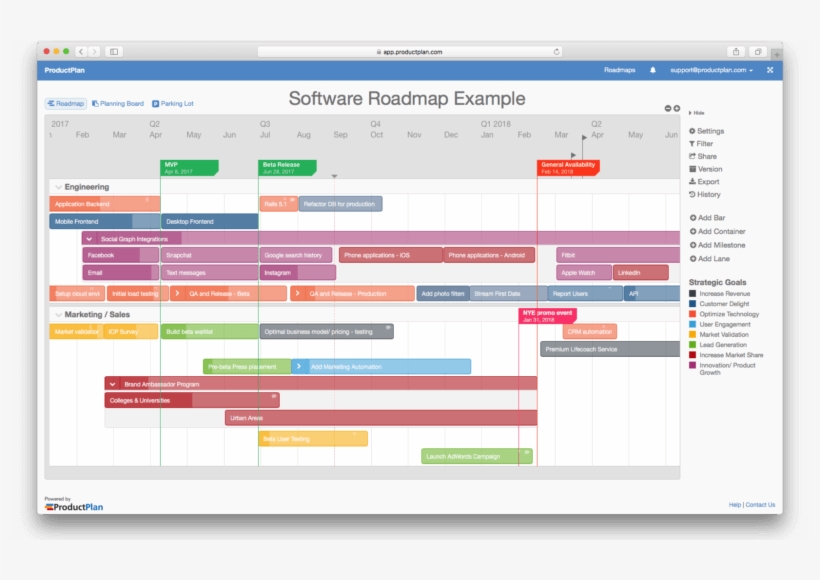The width and height of the screenshot is (820, 580).
Task: Collapse the Engineering lane
Action: 57,186
